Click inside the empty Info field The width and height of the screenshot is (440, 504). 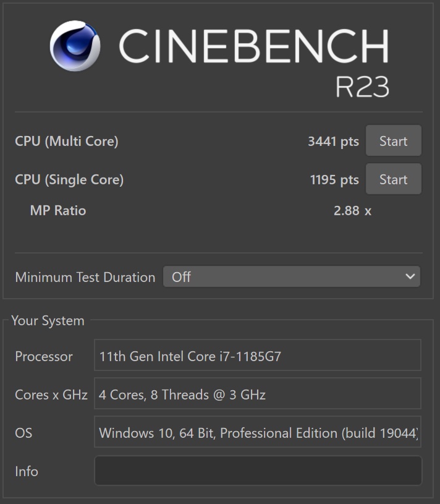click(x=258, y=471)
